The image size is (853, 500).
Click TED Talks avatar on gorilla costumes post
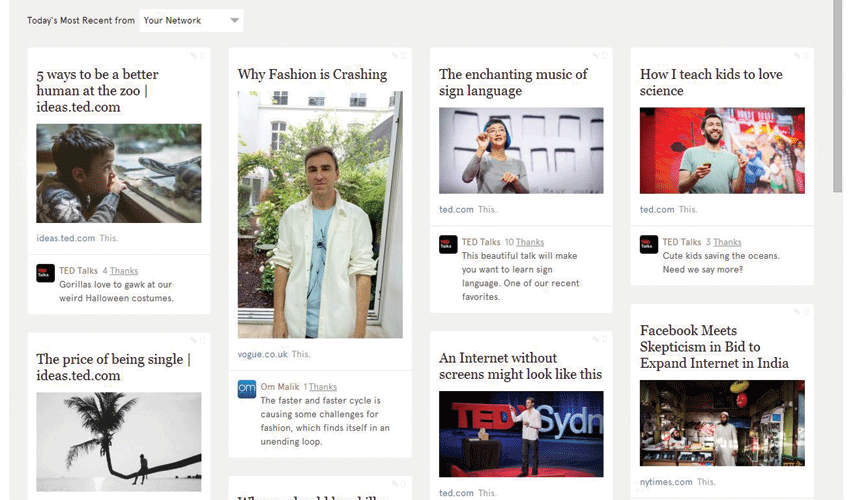coord(45,273)
